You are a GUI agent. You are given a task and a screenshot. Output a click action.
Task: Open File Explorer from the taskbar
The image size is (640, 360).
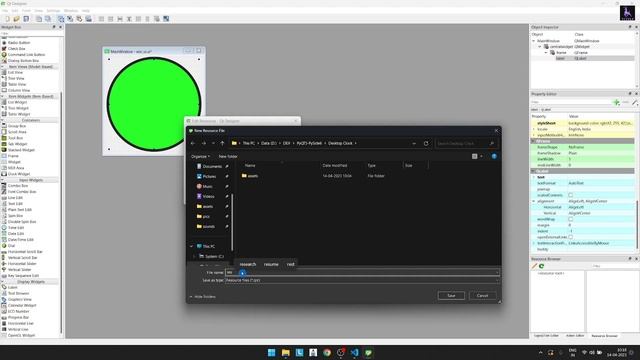coord(286,353)
